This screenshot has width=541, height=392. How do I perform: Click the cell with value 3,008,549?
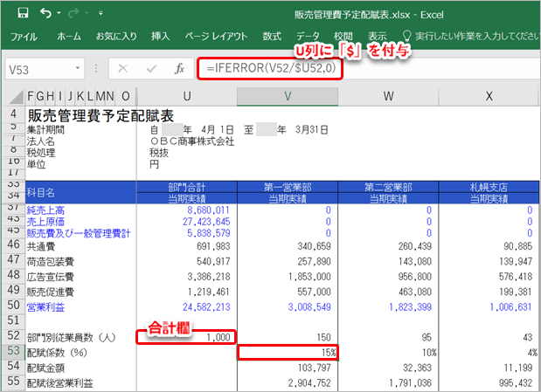(309, 307)
